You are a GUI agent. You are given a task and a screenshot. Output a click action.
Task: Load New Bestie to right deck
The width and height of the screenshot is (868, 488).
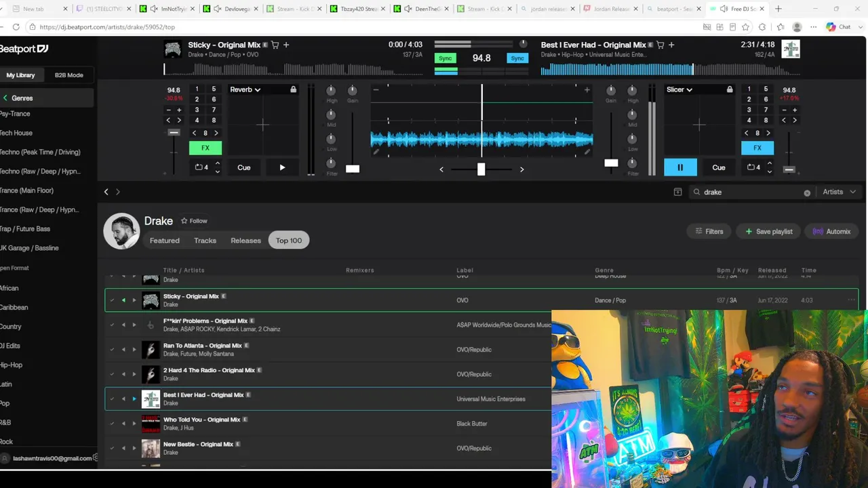point(134,448)
